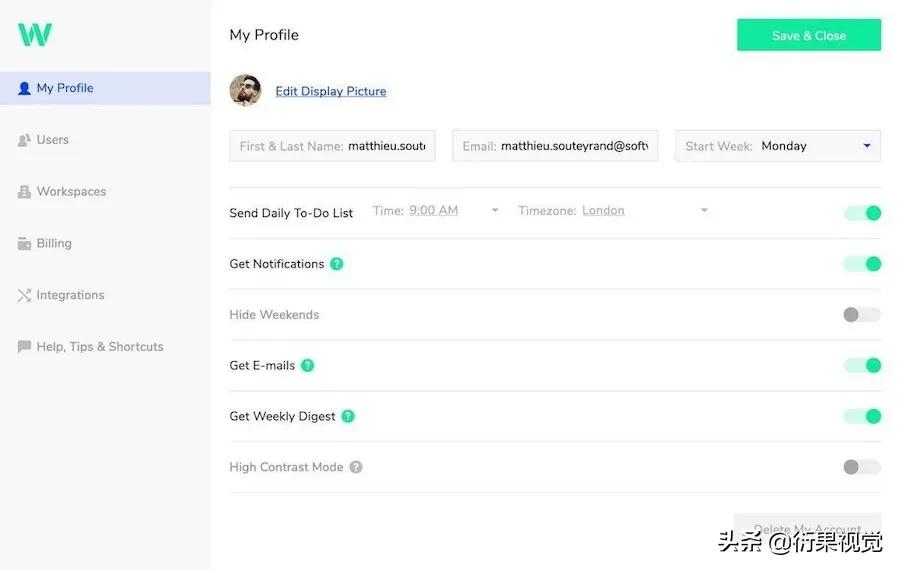The height and width of the screenshot is (570, 900).
Task: Click the Get E-mails help question mark
Action: click(x=308, y=365)
